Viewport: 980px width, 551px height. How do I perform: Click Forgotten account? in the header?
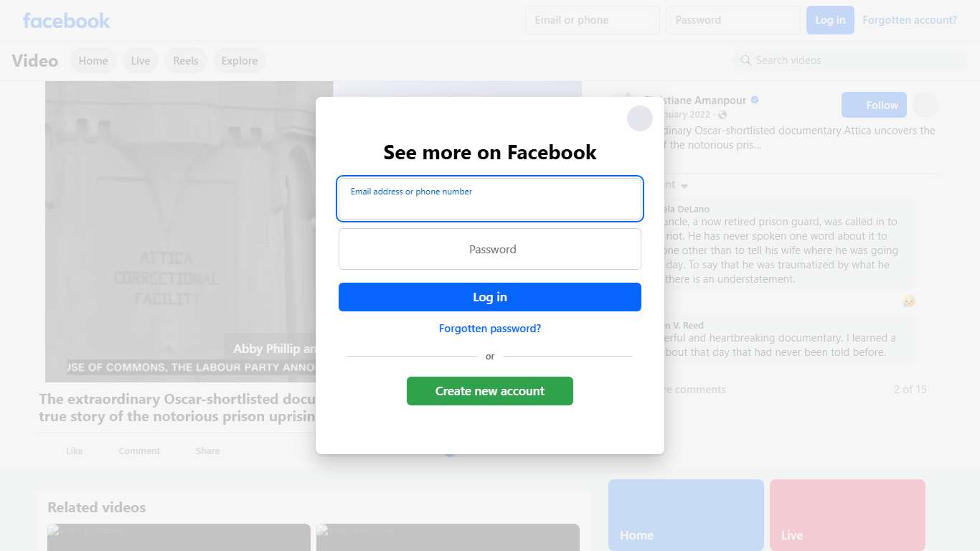910,20
